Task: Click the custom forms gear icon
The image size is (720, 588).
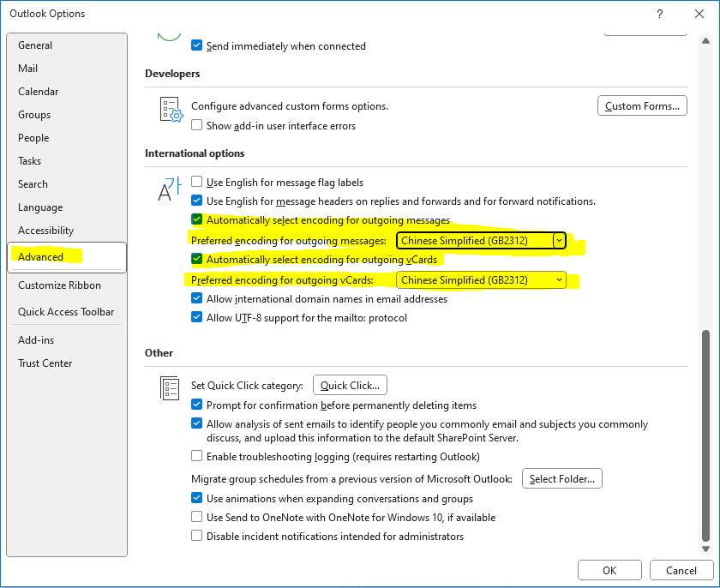Action: tap(171, 110)
